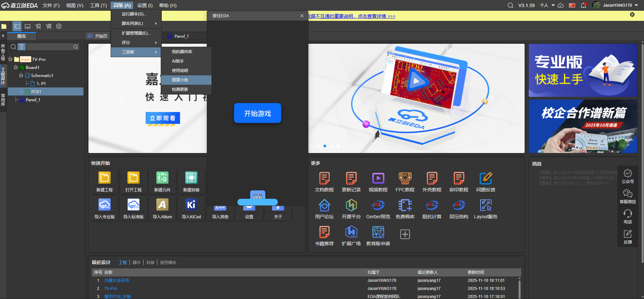Click the 导入Altium import icon
Screen dimensions: 644x299
tap(162, 205)
